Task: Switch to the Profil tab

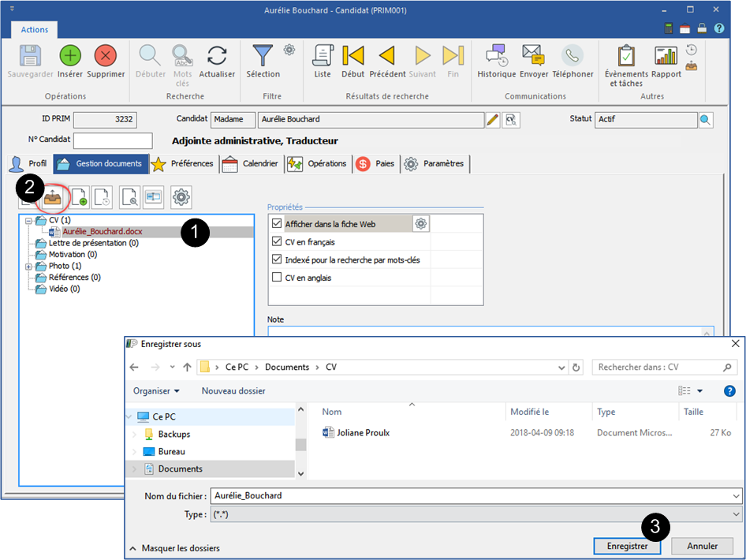Action: point(29,164)
